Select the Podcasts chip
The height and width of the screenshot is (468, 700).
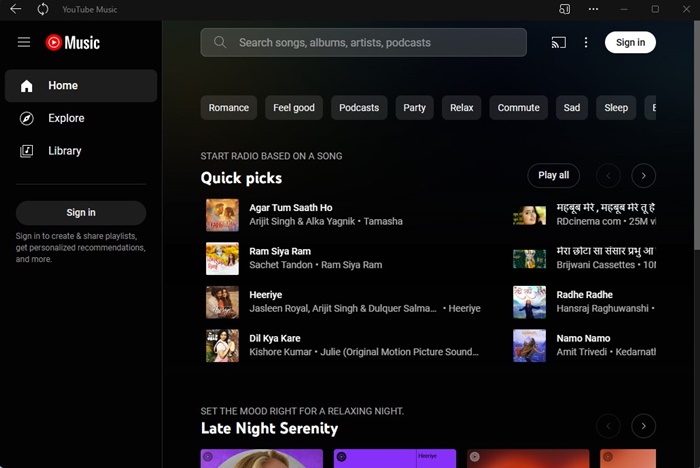(359, 108)
